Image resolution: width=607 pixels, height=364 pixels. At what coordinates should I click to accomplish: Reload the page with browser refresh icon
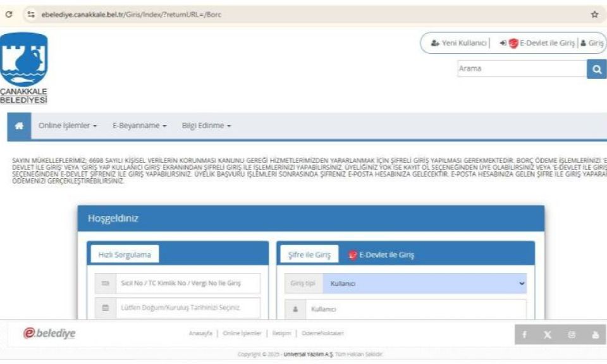click(x=8, y=14)
